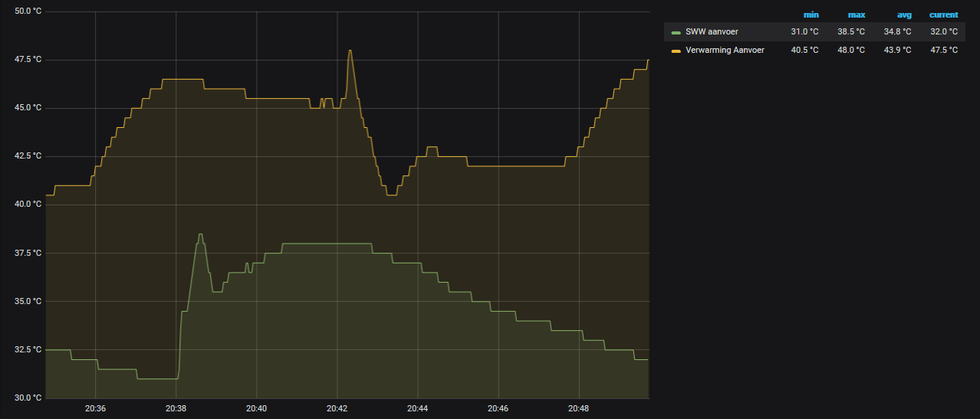Image resolution: width=980 pixels, height=419 pixels.
Task: Click the 40.0 °C y-axis label
Action: pos(28,205)
